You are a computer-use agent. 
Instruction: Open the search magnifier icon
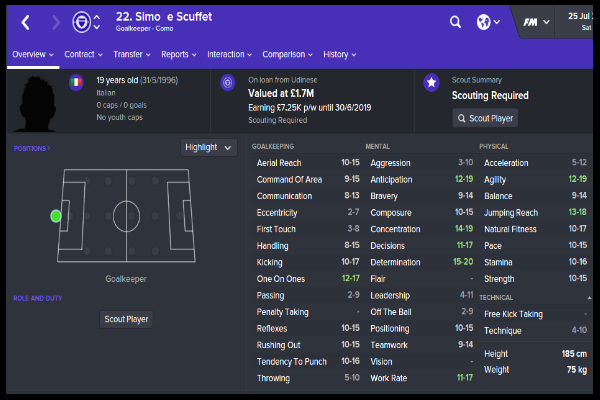455,22
